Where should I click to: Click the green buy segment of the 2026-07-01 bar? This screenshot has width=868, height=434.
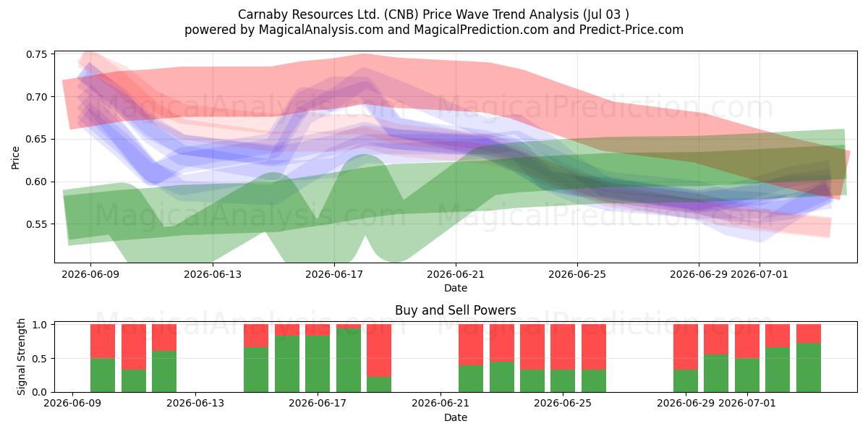pos(747,375)
